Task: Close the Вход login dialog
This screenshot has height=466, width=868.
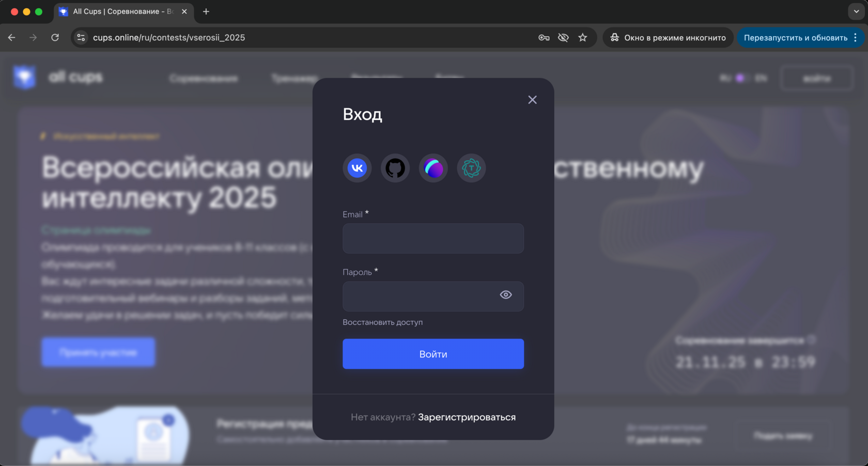Action: pyautogui.click(x=533, y=100)
